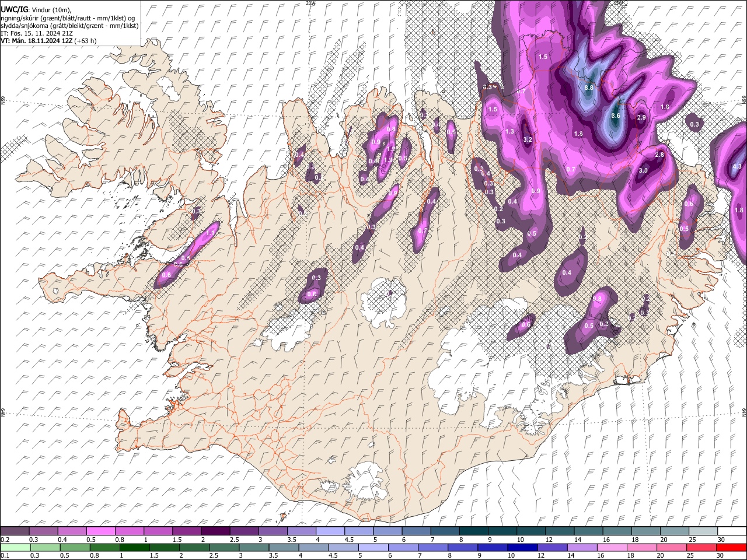This screenshot has height=560, width=747.
Task: Click the bright pink 0.5–0.8 swatch in top legend row
Action: click(101, 531)
